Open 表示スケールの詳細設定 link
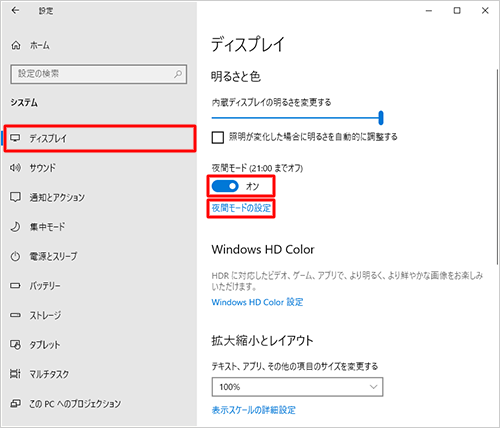 (254, 410)
